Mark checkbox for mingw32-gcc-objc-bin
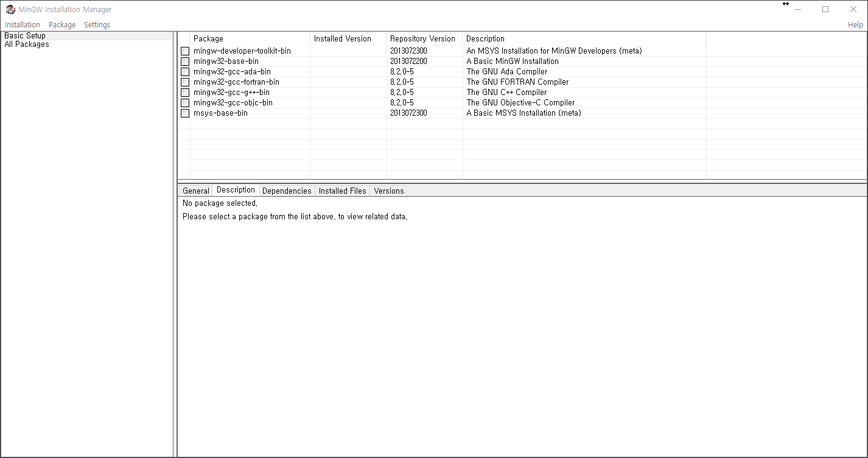Image resolution: width=868 pixels, height=458 pixels. [185, 103]
